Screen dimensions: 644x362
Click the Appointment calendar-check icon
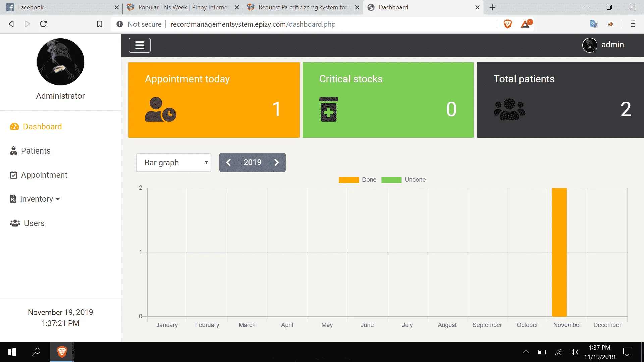coord(13,175)
